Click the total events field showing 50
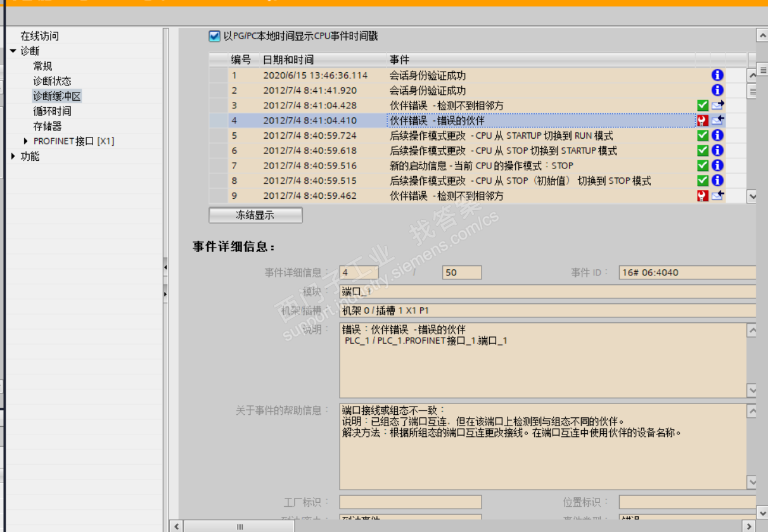Image resolution: width=768 pixels, height=532 pixels. [x=462, y=272]
